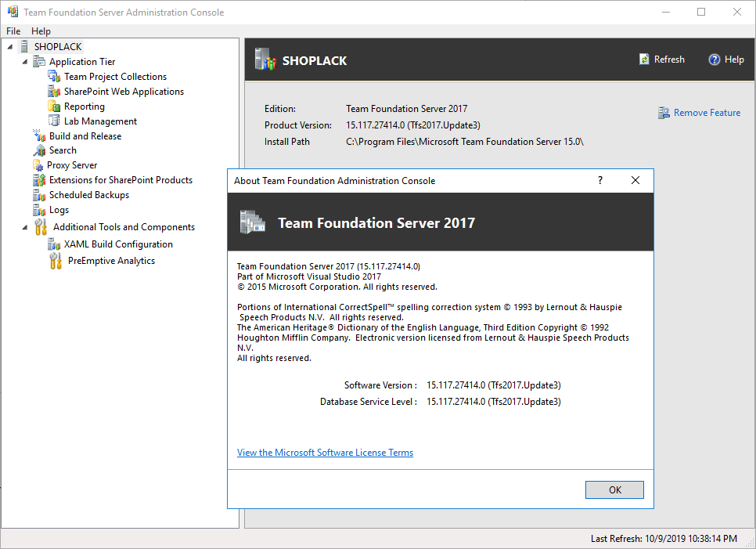This screenshot has width=756, height=549.
Task: Select the Reporting tree item
Action: click(85, 107)
